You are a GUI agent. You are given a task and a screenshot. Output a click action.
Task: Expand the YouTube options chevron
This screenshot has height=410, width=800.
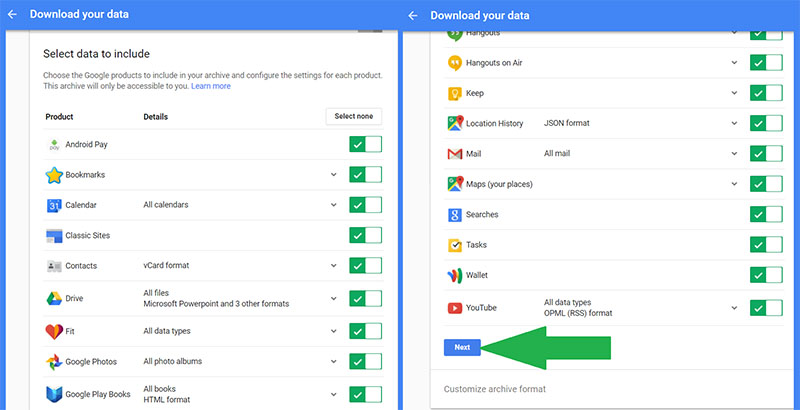(734, 308)
